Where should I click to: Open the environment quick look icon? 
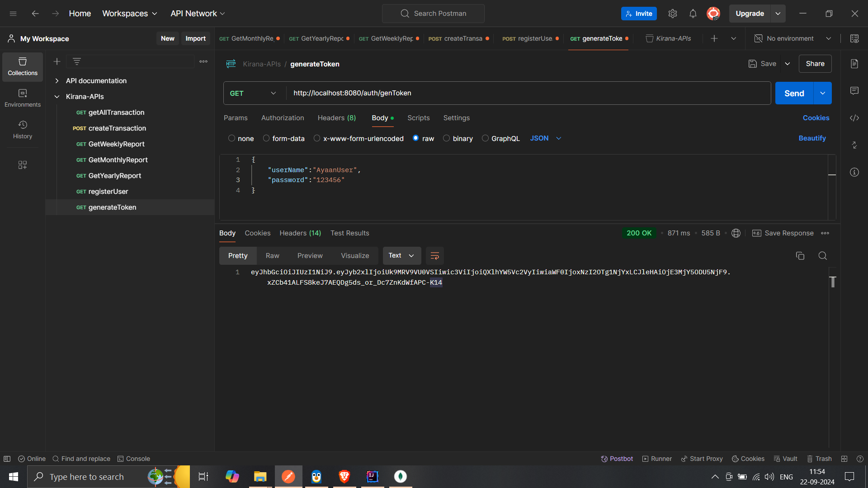coord(854,38)
